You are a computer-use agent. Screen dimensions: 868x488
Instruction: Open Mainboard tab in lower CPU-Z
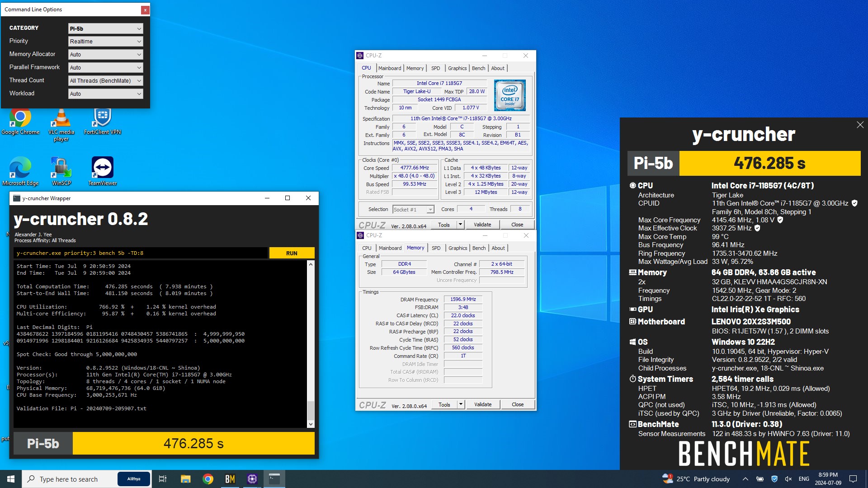390,248
